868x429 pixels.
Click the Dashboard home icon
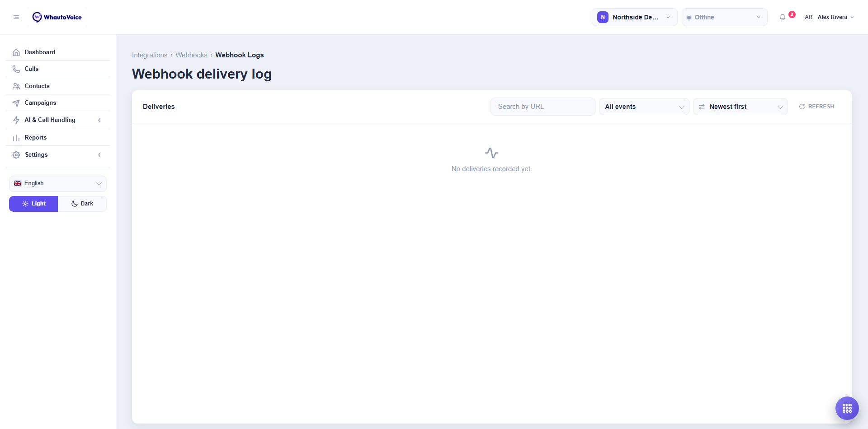click(16, 52)
